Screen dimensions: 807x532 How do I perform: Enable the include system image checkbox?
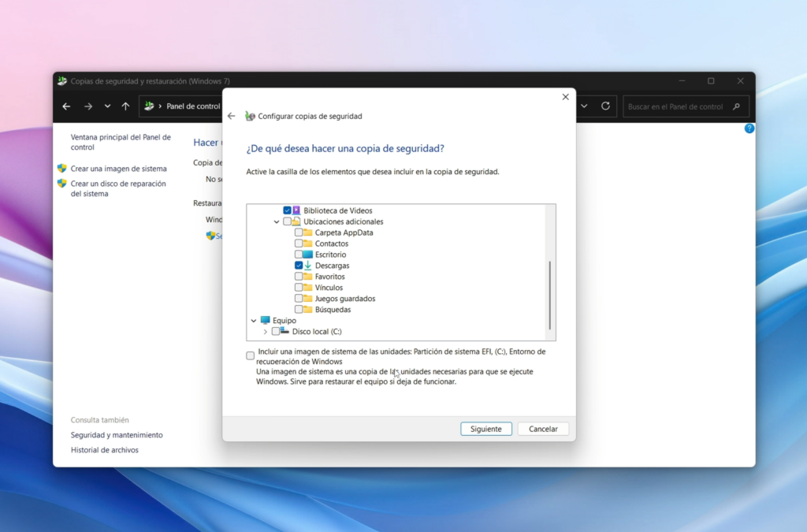251,355
